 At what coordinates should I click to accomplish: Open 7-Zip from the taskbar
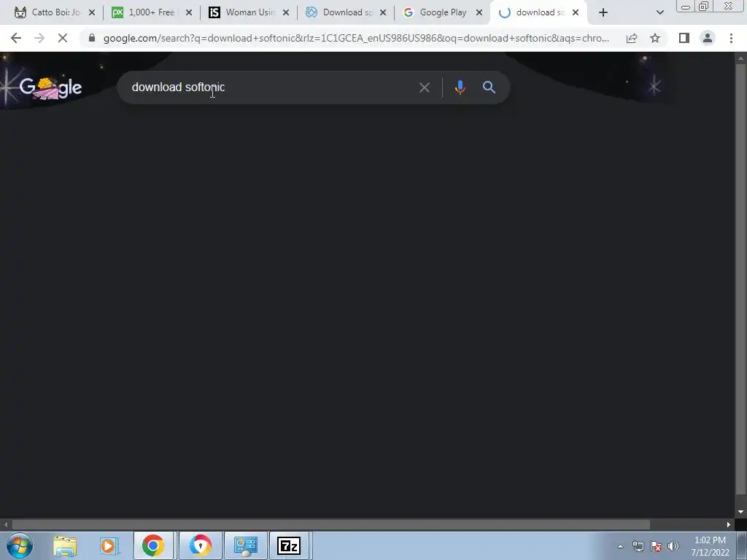[x=289, y=545]
